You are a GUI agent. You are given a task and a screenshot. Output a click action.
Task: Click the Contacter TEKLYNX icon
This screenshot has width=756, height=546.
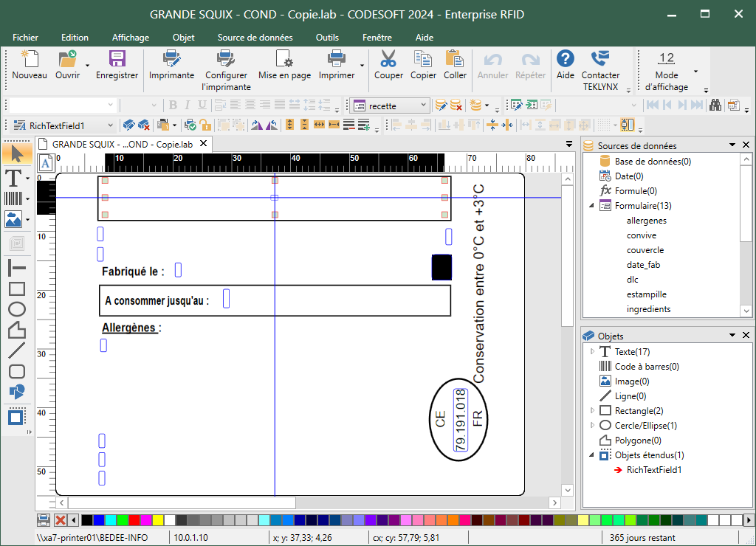tap(600, 59)
